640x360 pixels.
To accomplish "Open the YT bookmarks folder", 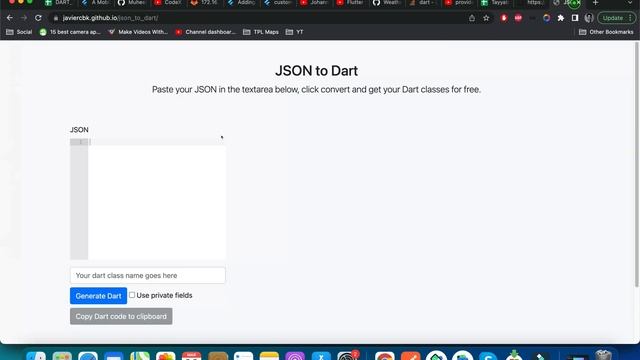I will [x=294, y=32].
